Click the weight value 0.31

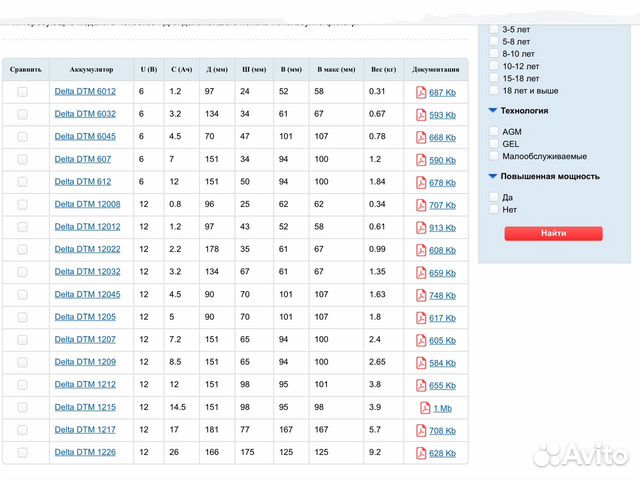(x=377, y=91)
